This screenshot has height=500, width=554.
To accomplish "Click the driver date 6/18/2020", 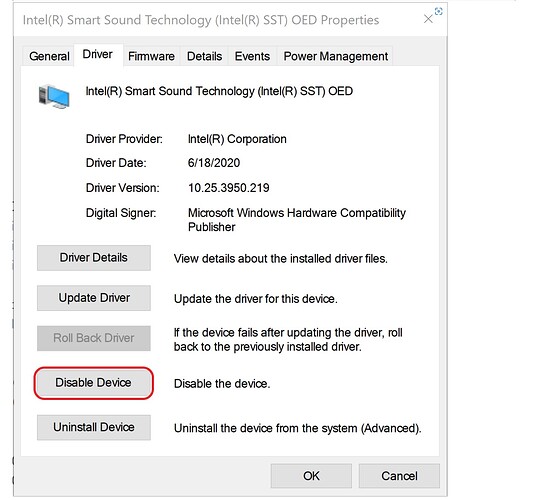I will (x=214, y=163).
